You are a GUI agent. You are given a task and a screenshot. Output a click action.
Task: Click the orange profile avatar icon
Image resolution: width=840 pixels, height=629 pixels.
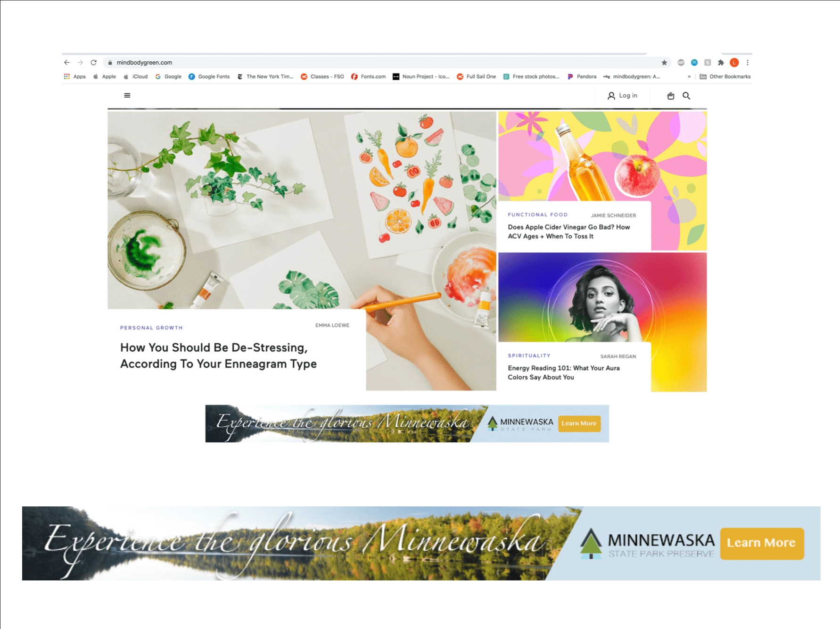[x=734, y=62]
